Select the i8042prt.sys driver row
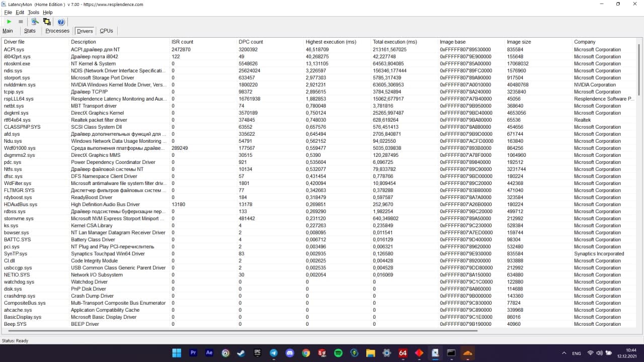The image size is (644, 362). [x=319, y=57]
